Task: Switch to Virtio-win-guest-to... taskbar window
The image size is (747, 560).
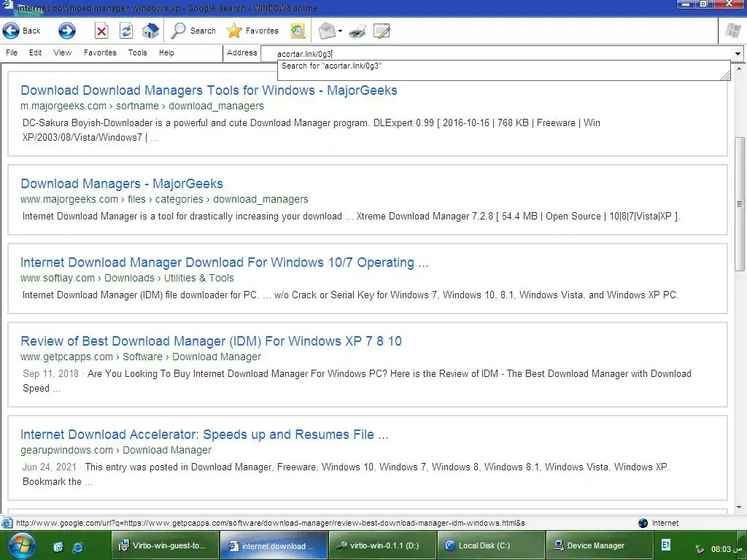Action: coord(165,545)
